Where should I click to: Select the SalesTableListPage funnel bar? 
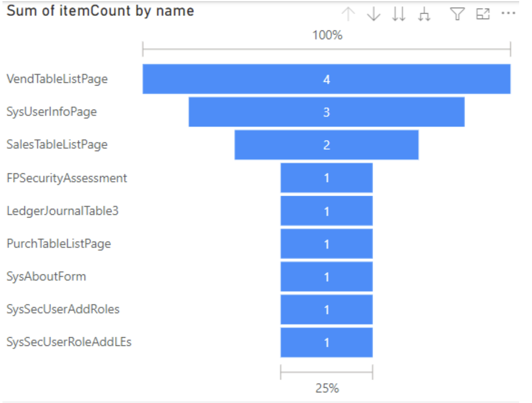(326, 145)
